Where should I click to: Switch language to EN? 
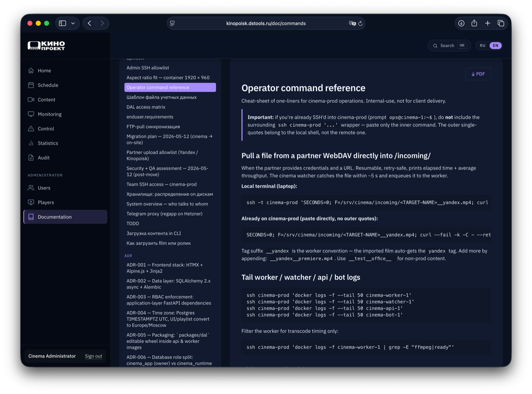coord(495,46)
